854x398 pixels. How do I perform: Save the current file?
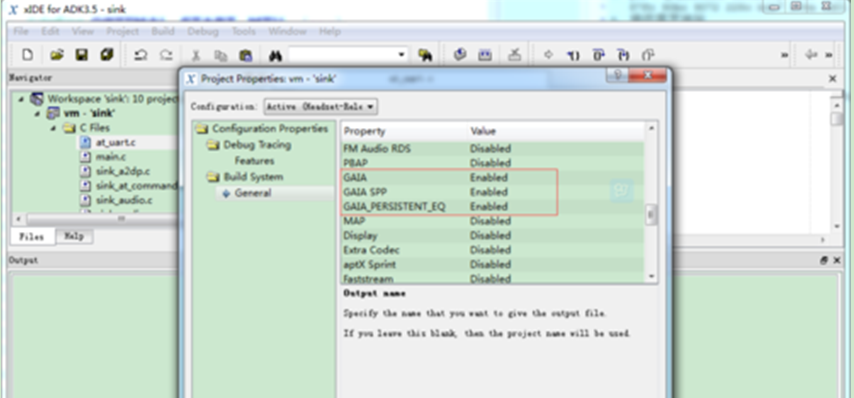tap(82, 55)
